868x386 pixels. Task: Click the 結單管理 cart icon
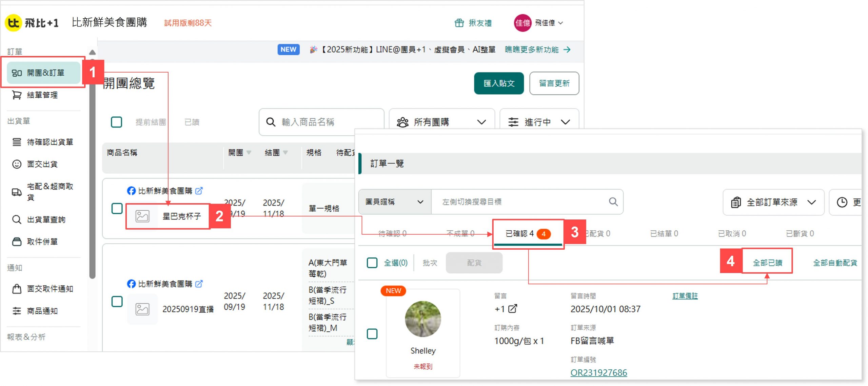(17, 95)
